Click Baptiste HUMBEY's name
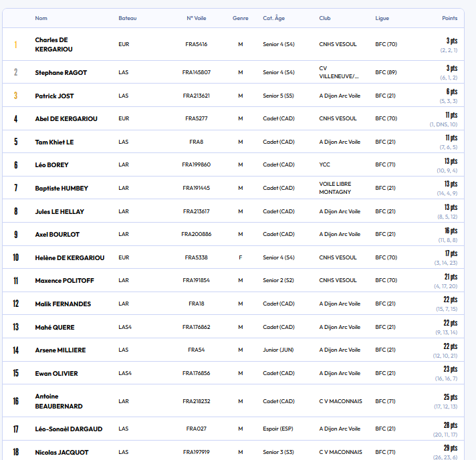 [62, 189]
